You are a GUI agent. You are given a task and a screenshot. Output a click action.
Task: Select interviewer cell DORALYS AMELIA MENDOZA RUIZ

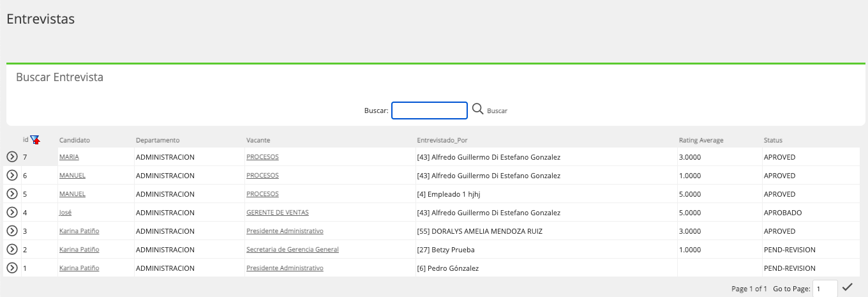(480, 231)
